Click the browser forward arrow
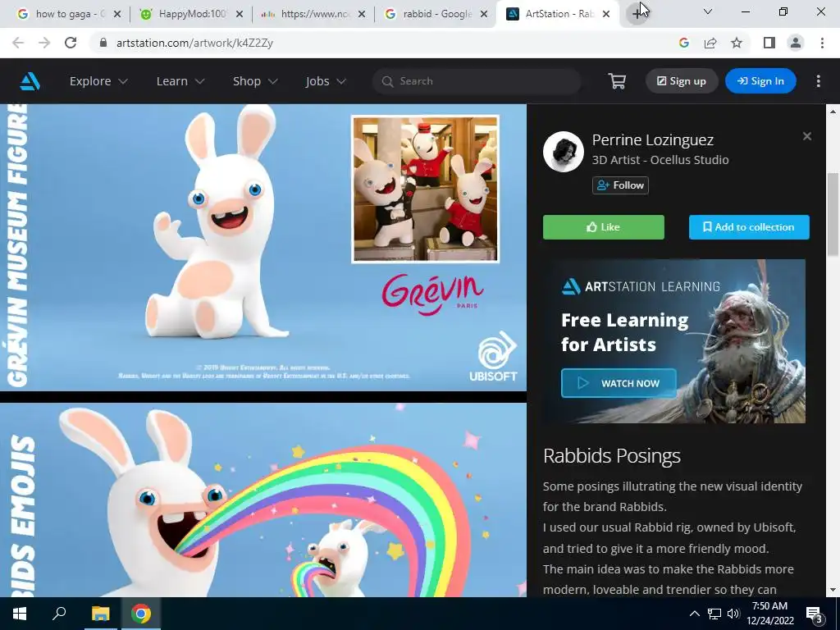This screenshot has height=630, width=840. click(x=44, y=43)
